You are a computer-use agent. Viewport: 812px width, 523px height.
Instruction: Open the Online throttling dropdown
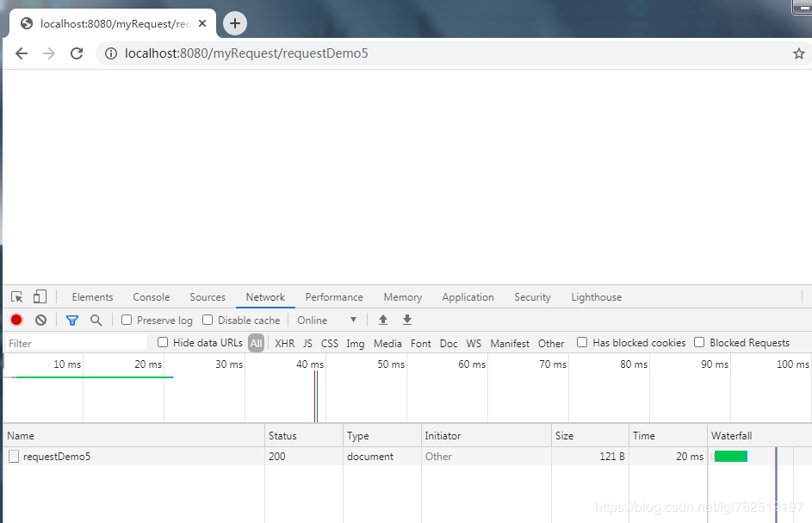point(327,321)
